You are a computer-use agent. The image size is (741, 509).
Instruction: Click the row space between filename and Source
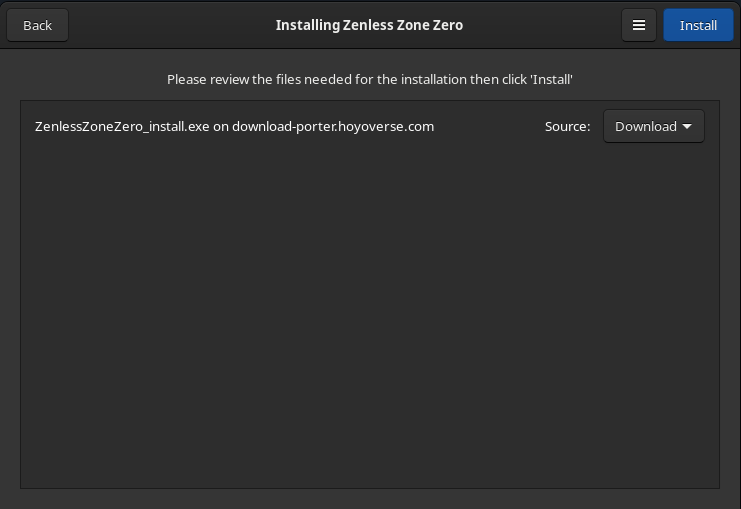[x=488, y=127]
